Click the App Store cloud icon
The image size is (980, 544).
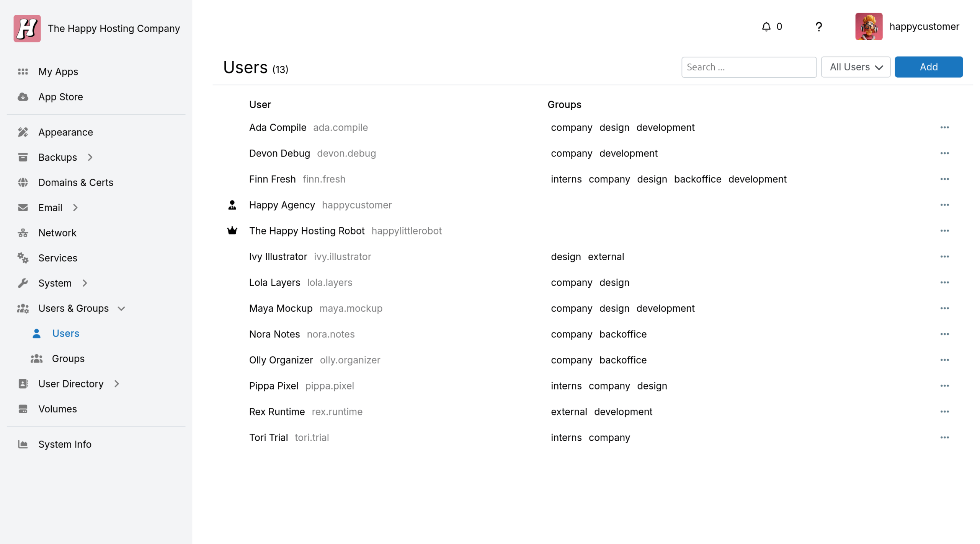[x=23, y=97]
